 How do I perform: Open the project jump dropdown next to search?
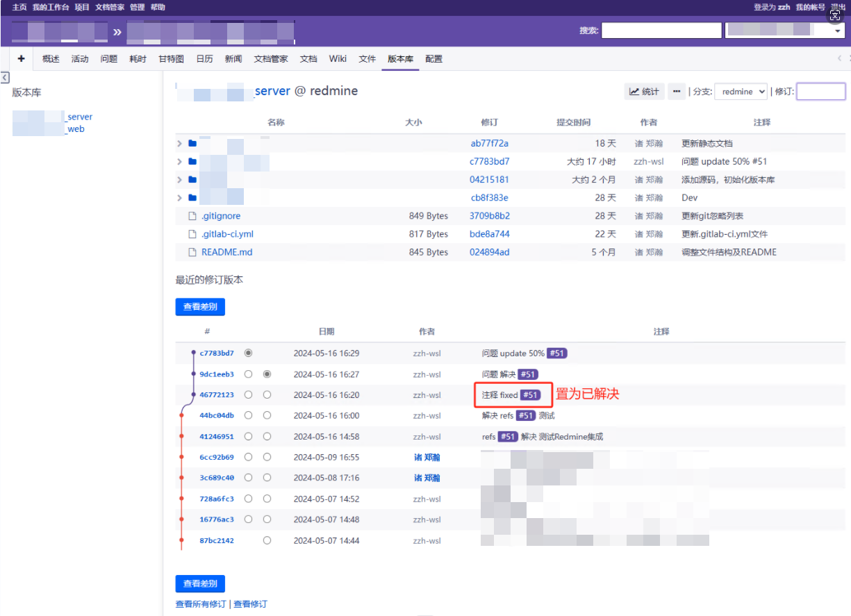(x=784, y=31)
